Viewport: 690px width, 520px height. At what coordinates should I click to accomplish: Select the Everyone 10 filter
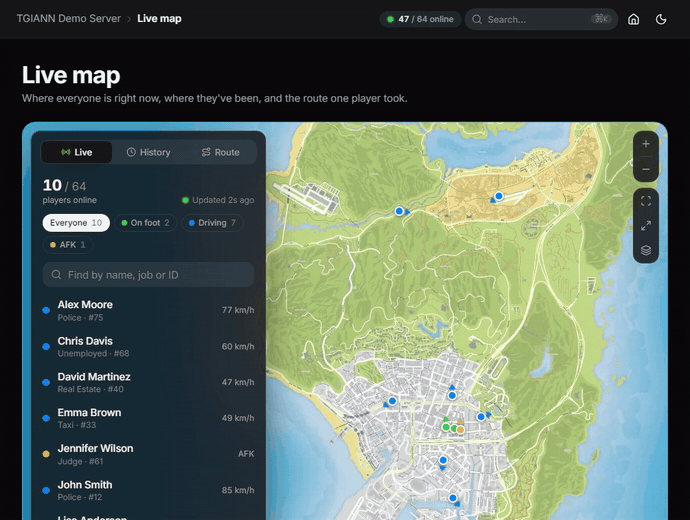(76, 223)
